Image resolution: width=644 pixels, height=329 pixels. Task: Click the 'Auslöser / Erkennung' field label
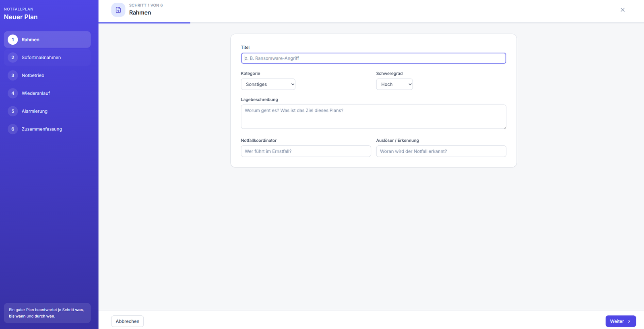[398, 141]
